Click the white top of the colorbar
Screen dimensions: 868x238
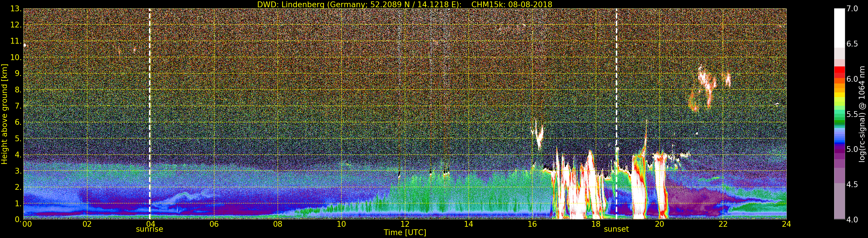pyautogui.click(x=839, y=28)
